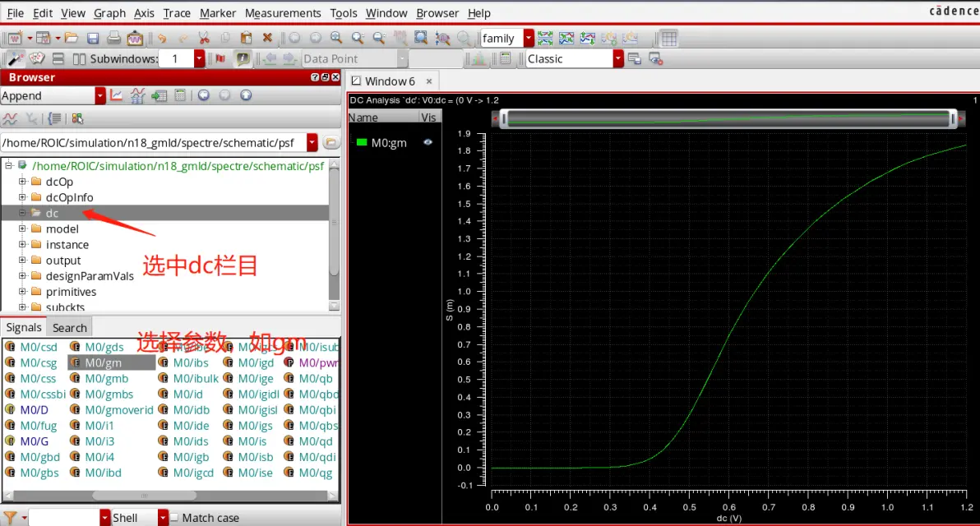Click the paste clipboard icon

coord(247,38)
